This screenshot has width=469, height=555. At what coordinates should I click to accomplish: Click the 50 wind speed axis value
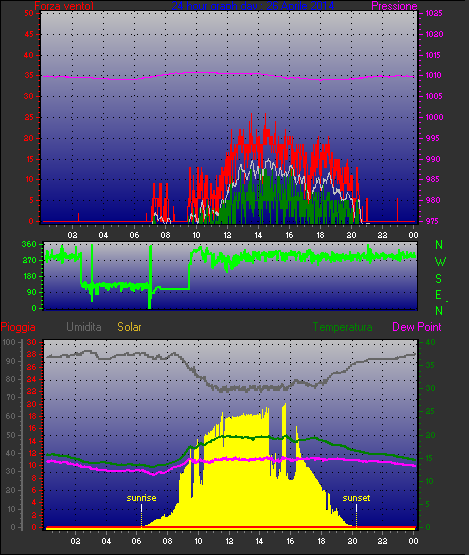[29, 13]
